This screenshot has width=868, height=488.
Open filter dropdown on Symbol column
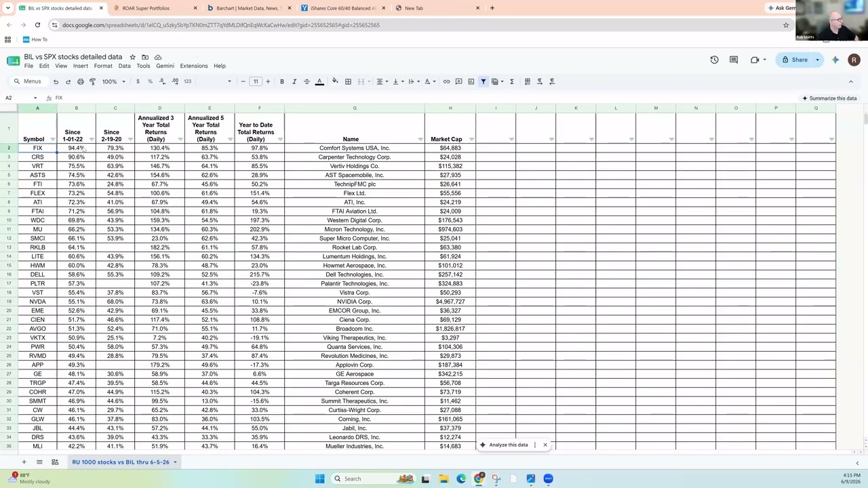[52, 140]
